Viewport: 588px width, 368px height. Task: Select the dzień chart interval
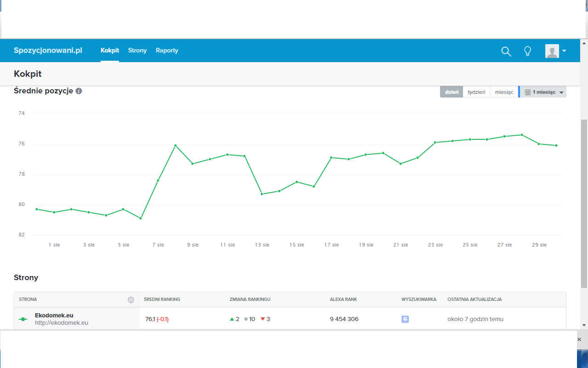(x=451, y=92)
